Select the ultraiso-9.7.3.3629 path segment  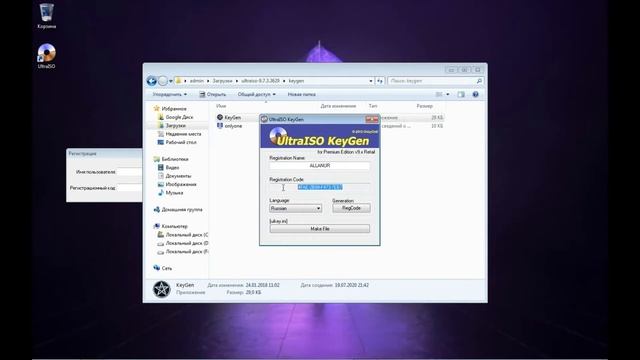(x=260, y=81)
